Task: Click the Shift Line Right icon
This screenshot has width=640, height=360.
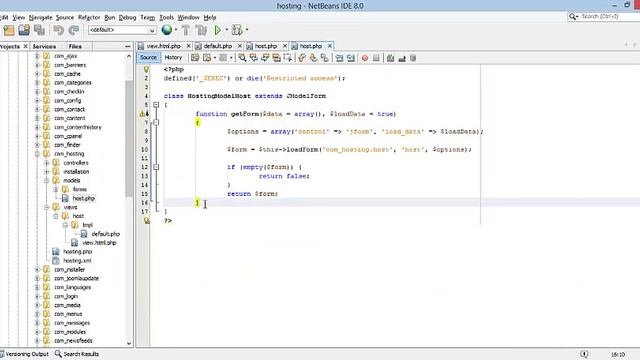Action: (351, 58)
